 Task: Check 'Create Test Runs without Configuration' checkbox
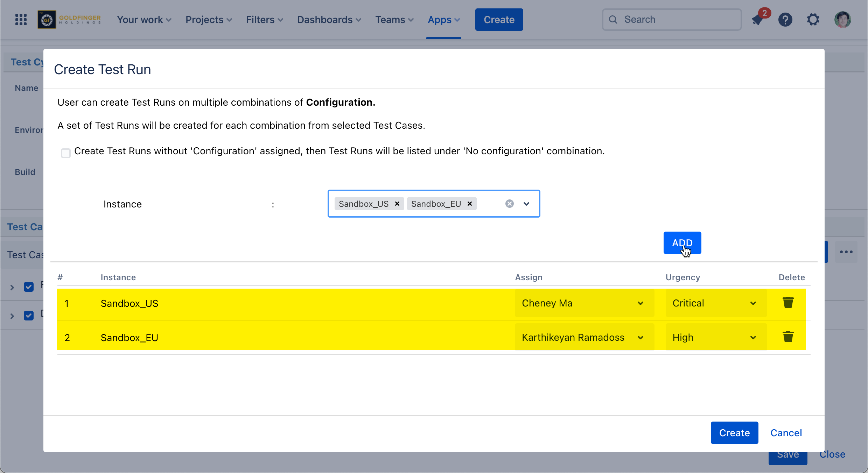coord(66,153)
